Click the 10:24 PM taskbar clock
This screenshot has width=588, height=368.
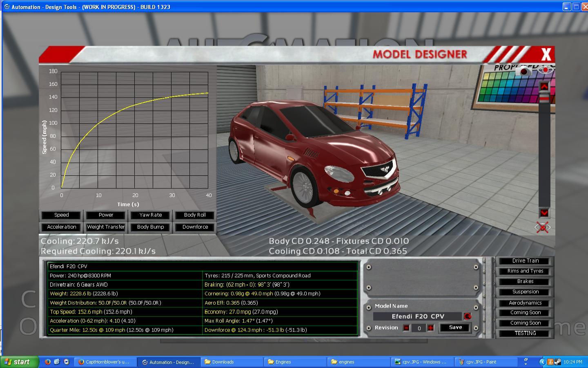[573, 362]
